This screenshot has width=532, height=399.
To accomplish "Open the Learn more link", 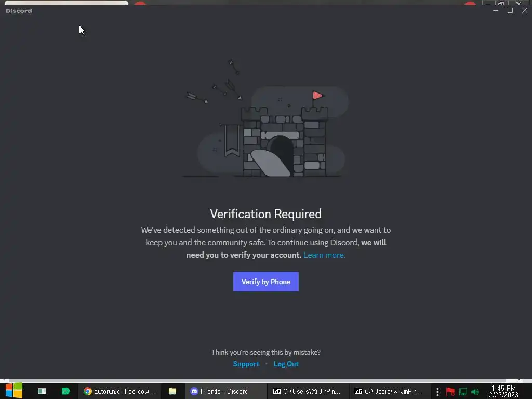I will [324, 255].
